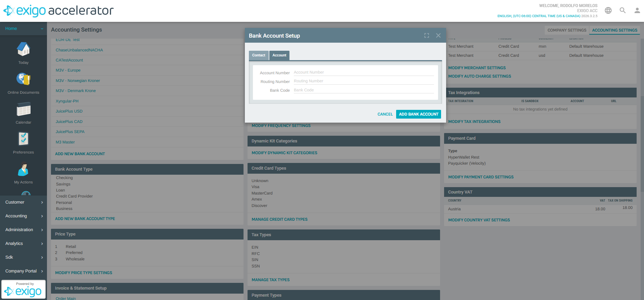Viewport: 644px width, 300px height.
Task: Click HyperWallet Rest payment card type
Action: pyautogui.click(x=464, y=157)
